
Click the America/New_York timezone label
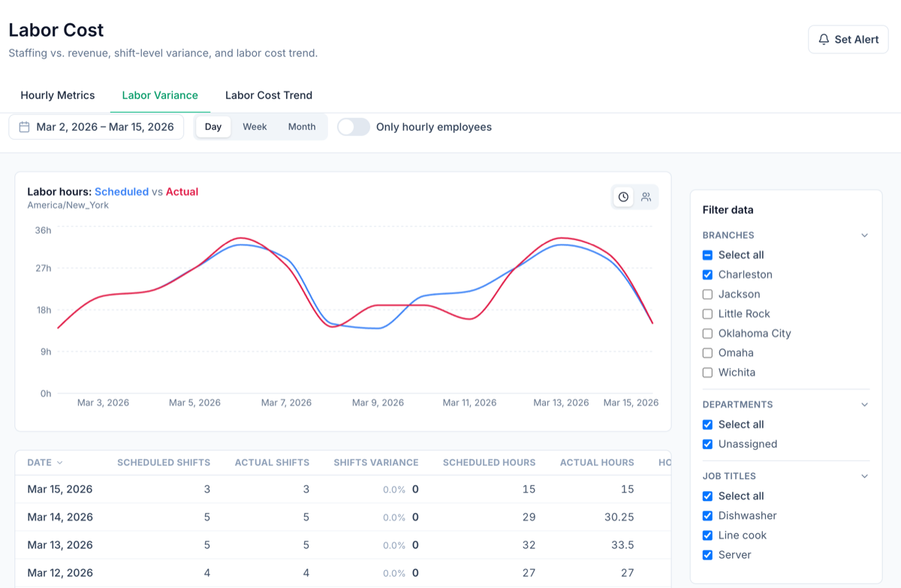(68, 205)
